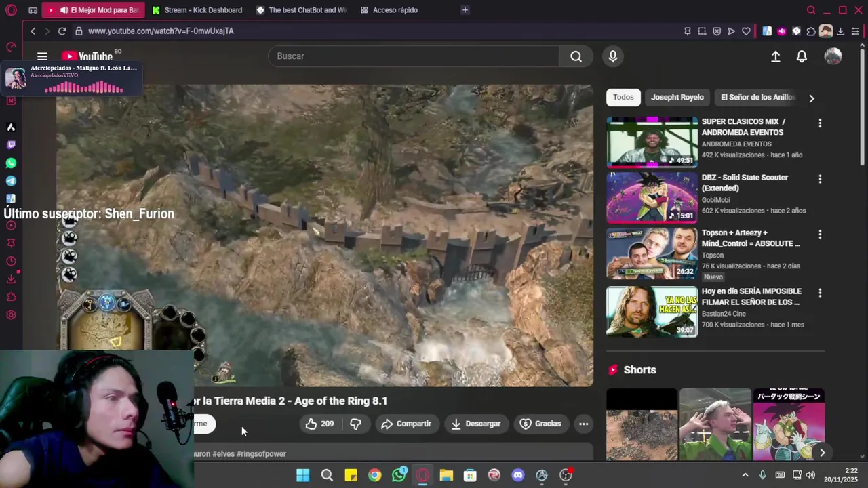Click the Compartir share button
This screenshot has height=488, width=868.
click(x=406, y=424)
